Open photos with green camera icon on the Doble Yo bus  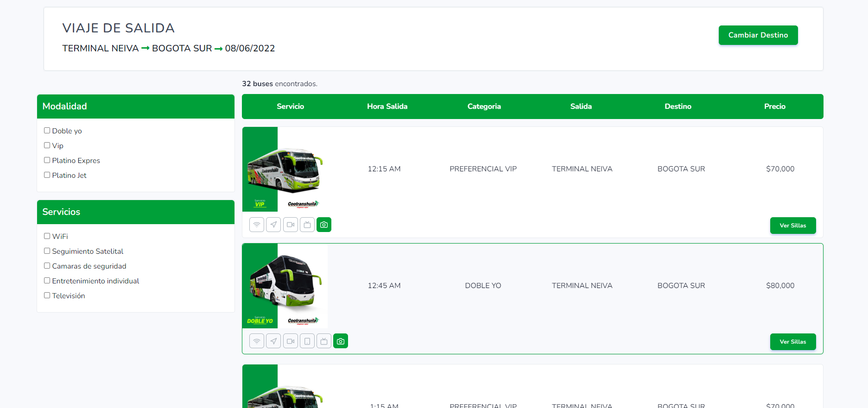coord(341,341)
